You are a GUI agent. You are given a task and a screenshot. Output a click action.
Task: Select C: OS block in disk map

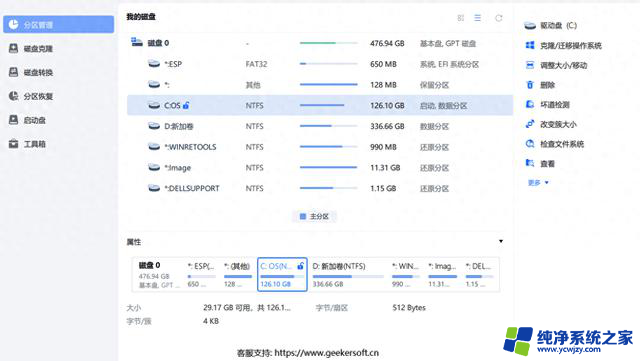click(x=282, y=274)
